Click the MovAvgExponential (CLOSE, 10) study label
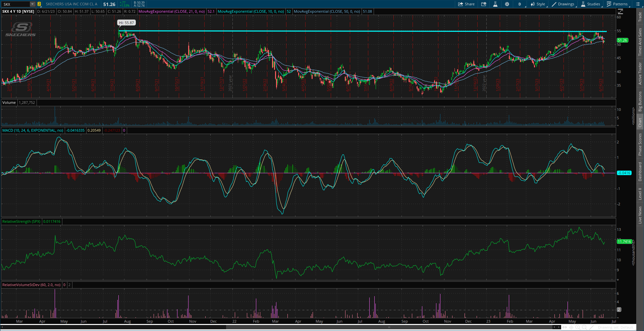This screenshot has width=644, height=331. click(251, 11)
